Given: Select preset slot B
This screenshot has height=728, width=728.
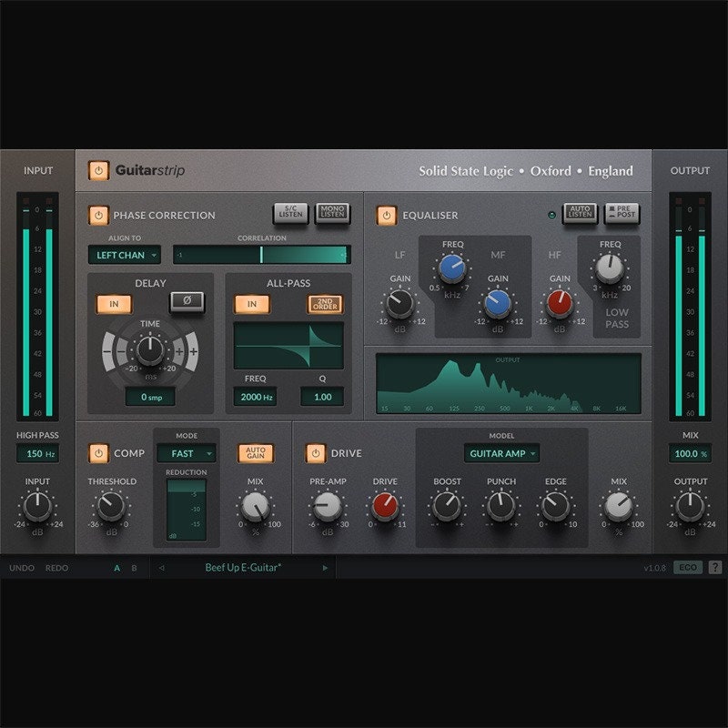Looking at the screenshot, I should [134, 568].
